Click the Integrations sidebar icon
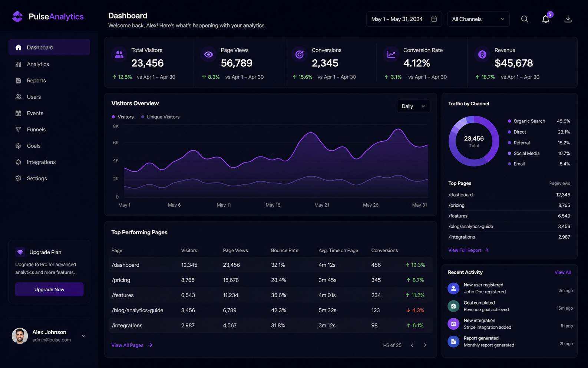This screenshot has height=368, width=588. (x=19, y=162)
